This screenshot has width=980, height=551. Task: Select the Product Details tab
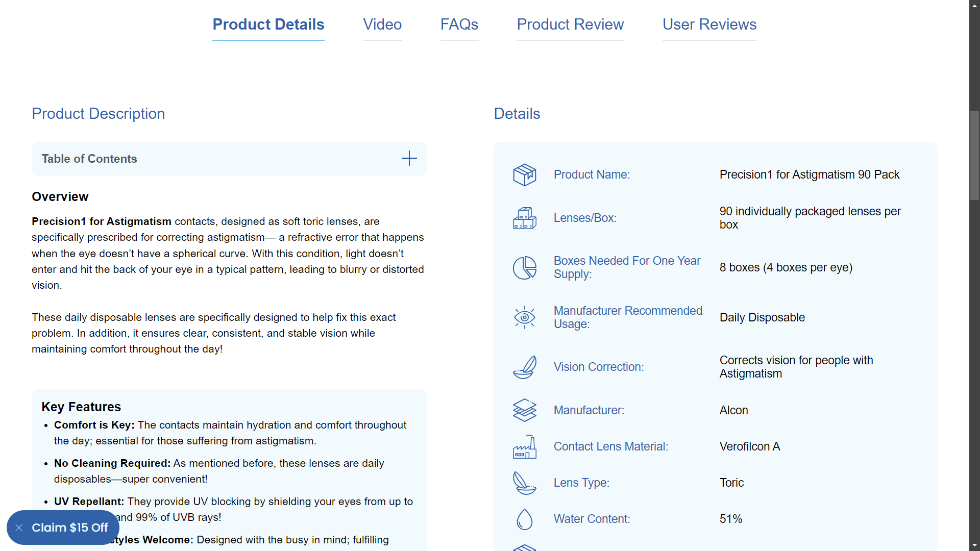(268, 24)
